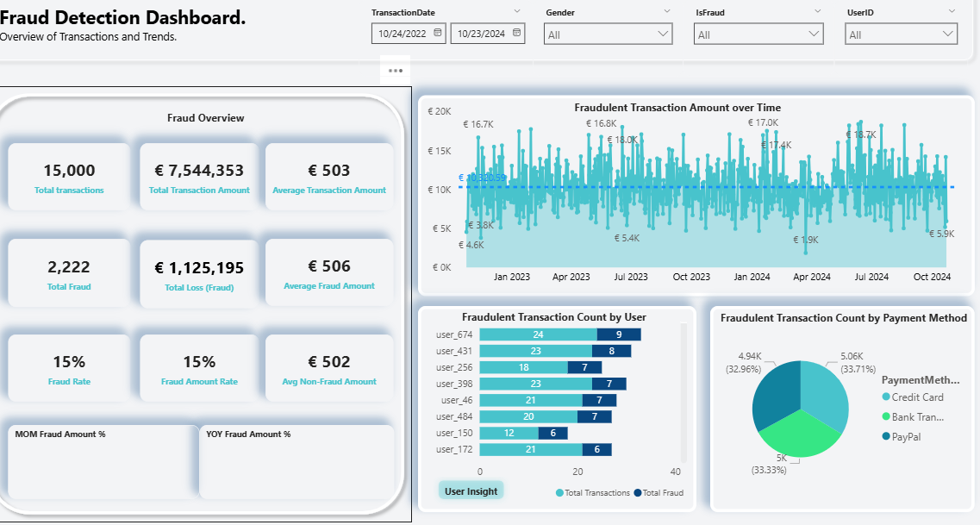This screenshot has width=980, height=525.
Task: Click the € 10,320.59 average line label
Action: tap(482, 178)
